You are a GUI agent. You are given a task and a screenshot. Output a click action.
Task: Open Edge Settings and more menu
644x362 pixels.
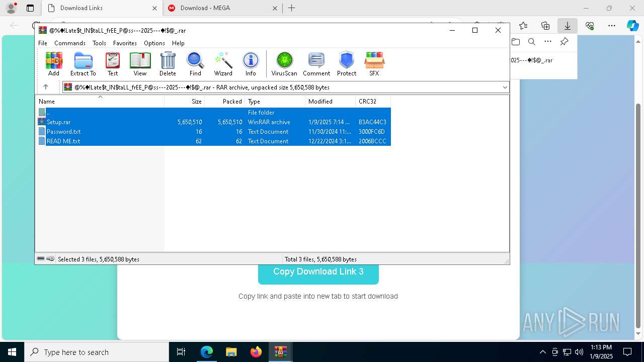tap(612, 26)
